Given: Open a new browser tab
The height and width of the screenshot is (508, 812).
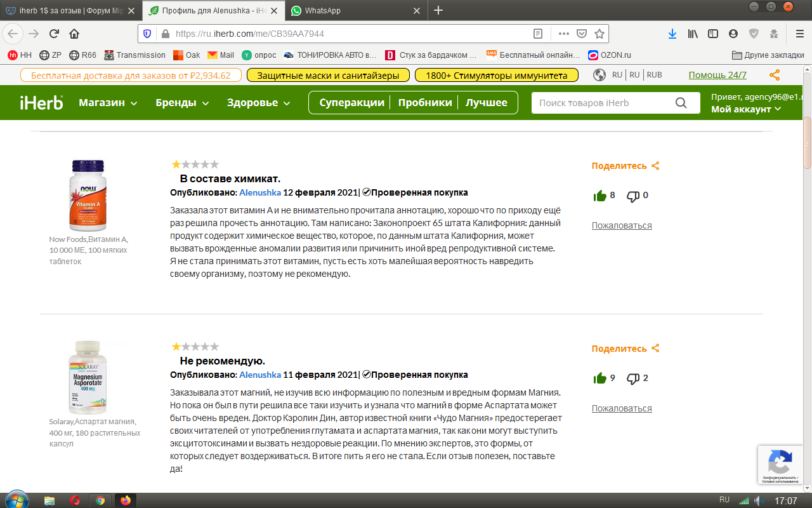Looking at the screenshot, I should [438, 10].
